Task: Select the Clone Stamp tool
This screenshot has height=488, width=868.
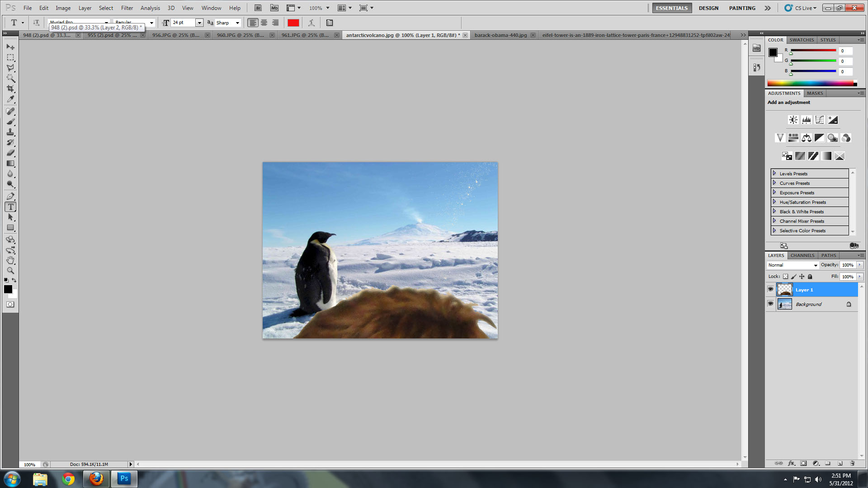Action: (10, 132)
